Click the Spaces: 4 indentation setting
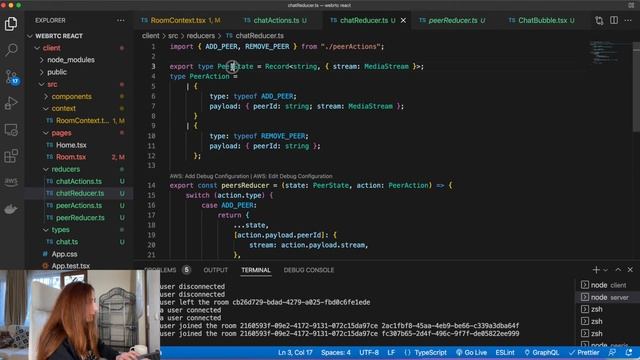Viewport: 640px width, 360px height. pyautogui.click(x=336, y=352)
